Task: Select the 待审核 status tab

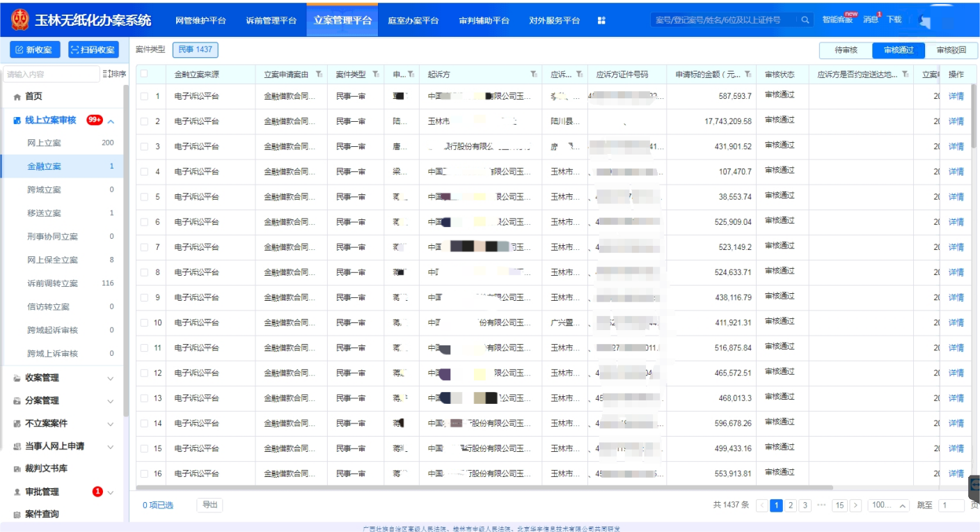Action: [846, 50]
